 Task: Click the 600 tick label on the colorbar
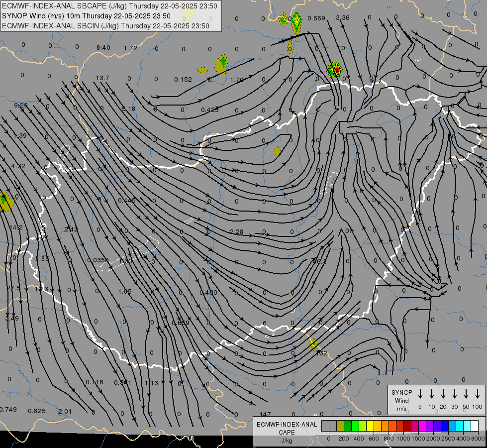coord(374,439)
